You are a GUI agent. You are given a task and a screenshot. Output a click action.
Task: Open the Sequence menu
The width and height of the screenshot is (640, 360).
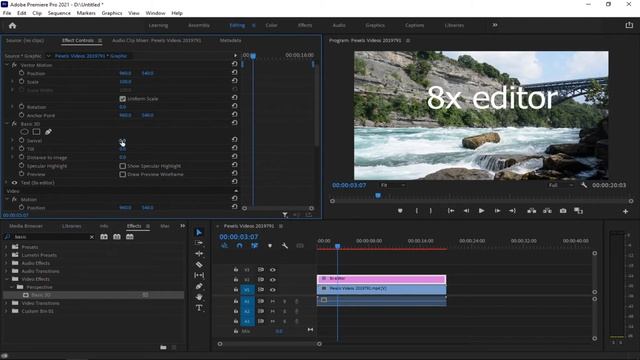(x=59, y=13)
